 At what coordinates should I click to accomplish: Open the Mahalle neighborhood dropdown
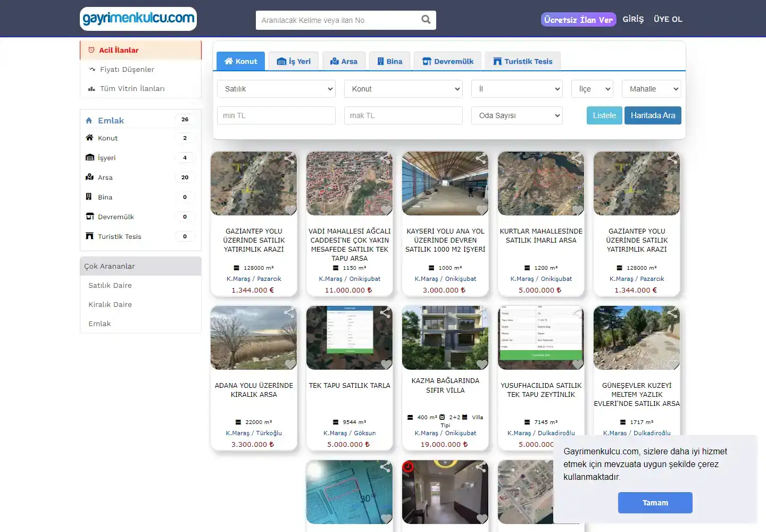click(x=652, y=89)
